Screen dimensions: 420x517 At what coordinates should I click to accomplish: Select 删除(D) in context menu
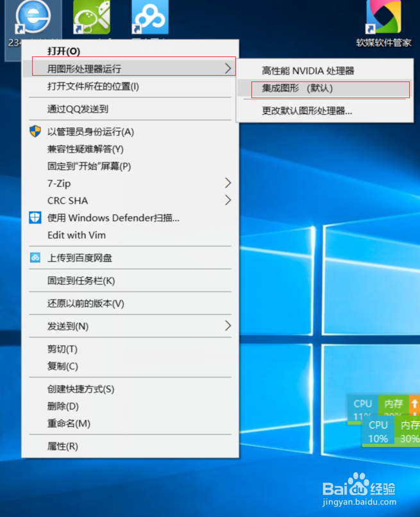pos(130,406)
